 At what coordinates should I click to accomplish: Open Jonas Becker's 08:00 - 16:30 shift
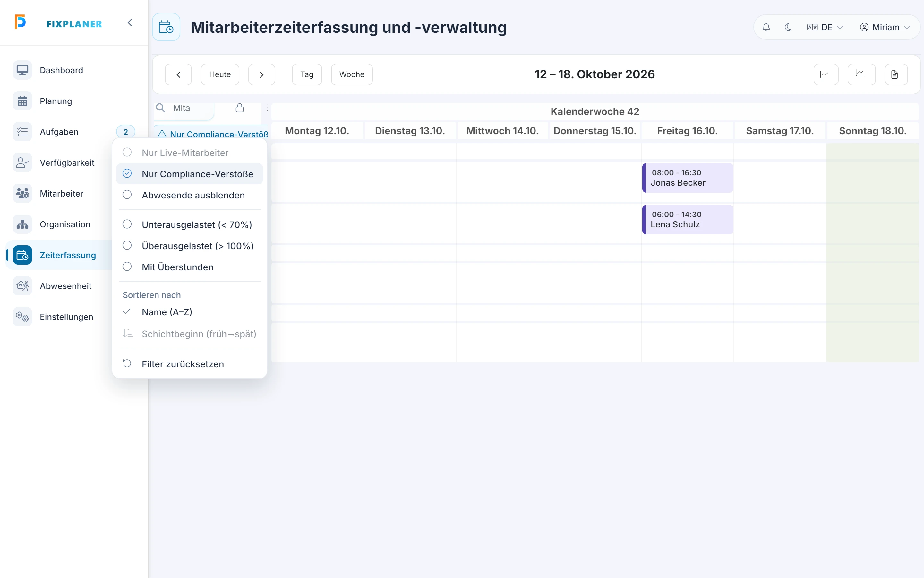tap(688, 178)
